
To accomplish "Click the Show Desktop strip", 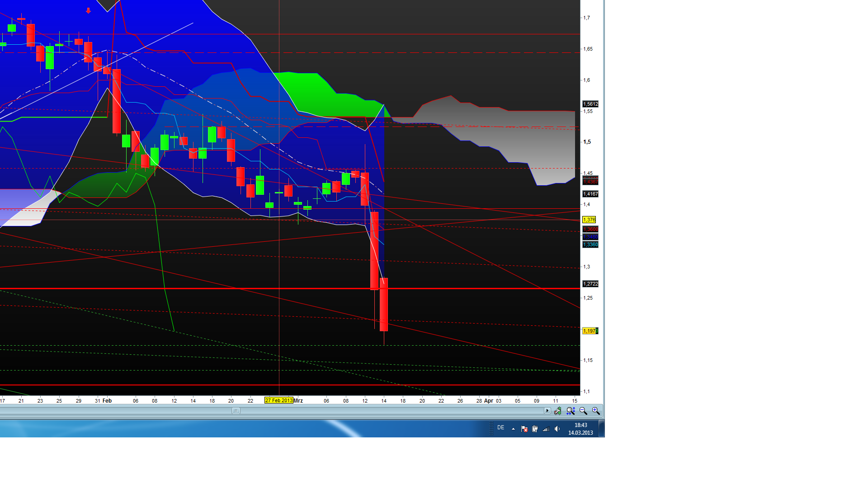I will coord(602,428).
